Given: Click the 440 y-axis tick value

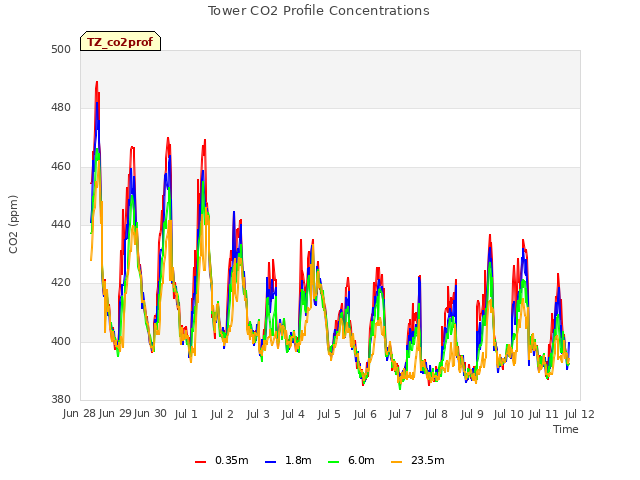Looking at the screenshot, I should (x=61, y=224).
